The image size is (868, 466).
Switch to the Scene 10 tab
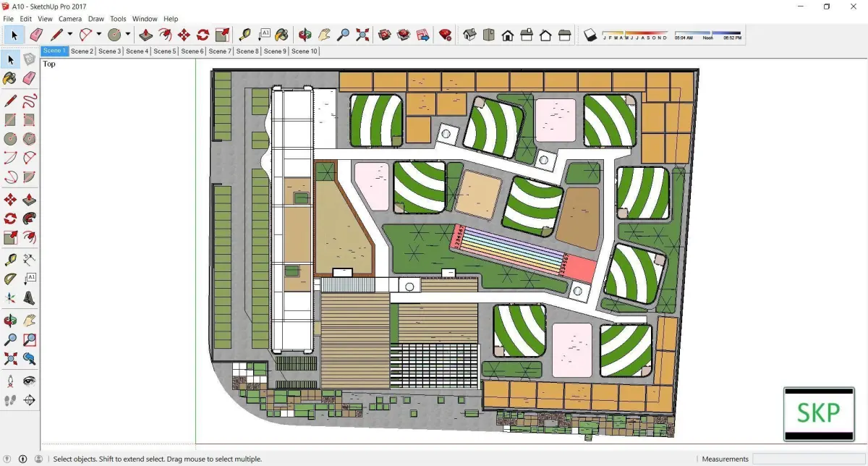pos(305,51)
